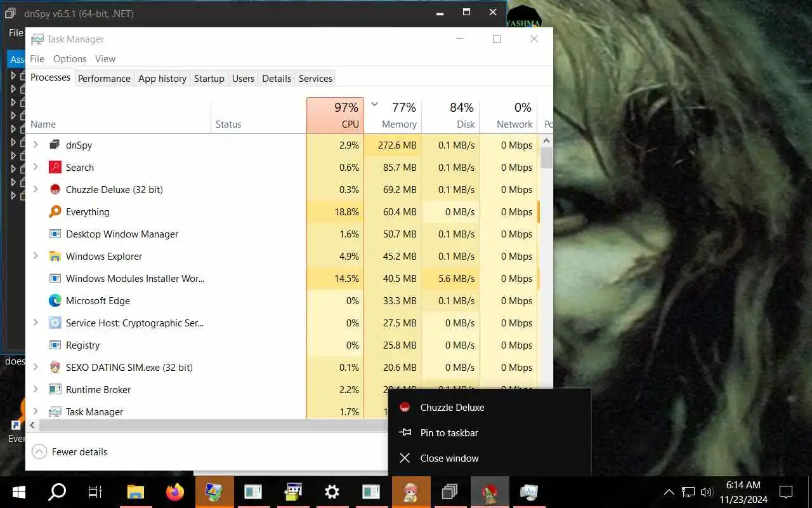
Task: Click the Runtime Broker process icon
Action: click(x=55, y=389)
